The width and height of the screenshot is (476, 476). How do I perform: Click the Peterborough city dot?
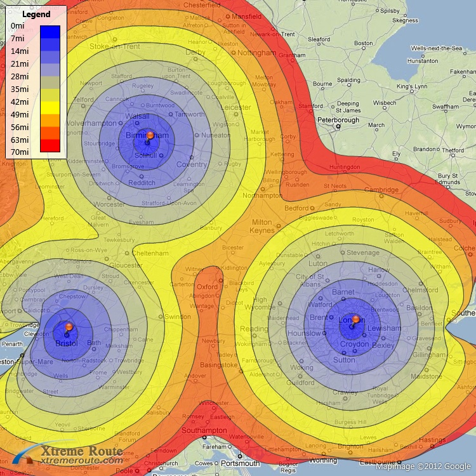338,126
